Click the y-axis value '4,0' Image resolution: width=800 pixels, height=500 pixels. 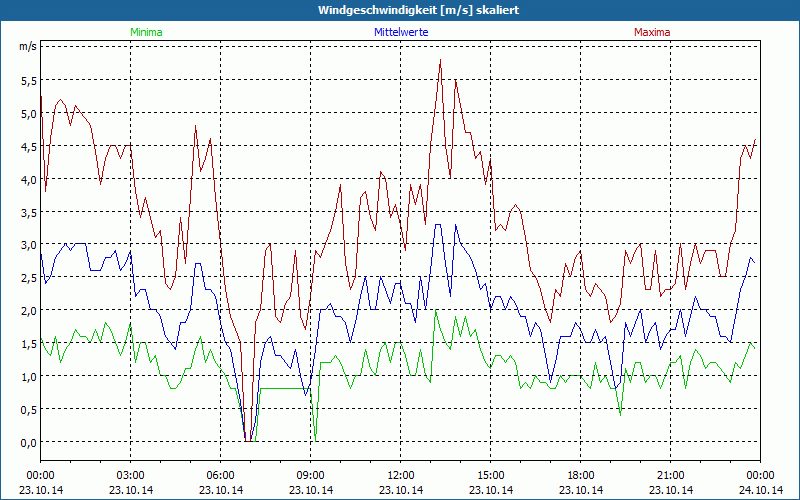pos(28,180)
